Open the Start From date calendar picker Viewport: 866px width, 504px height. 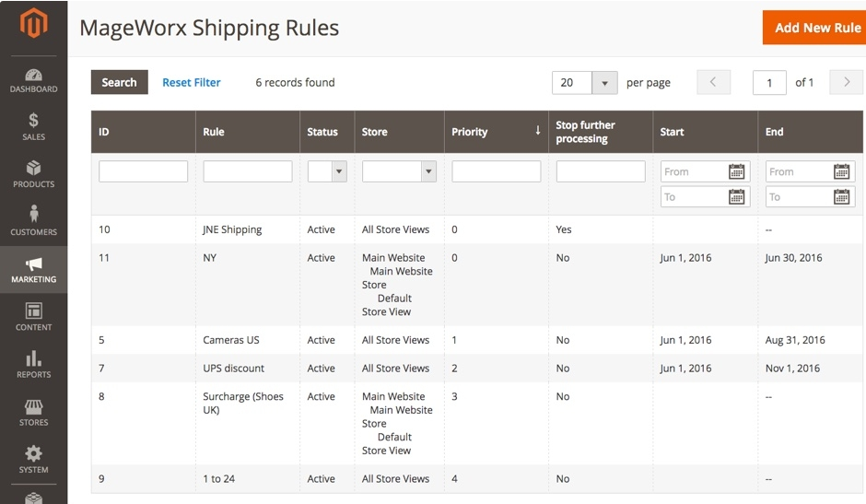click(736, 172)
